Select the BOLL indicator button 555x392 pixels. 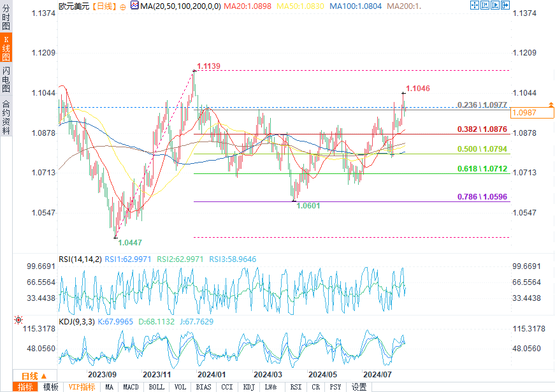point(156,387)
